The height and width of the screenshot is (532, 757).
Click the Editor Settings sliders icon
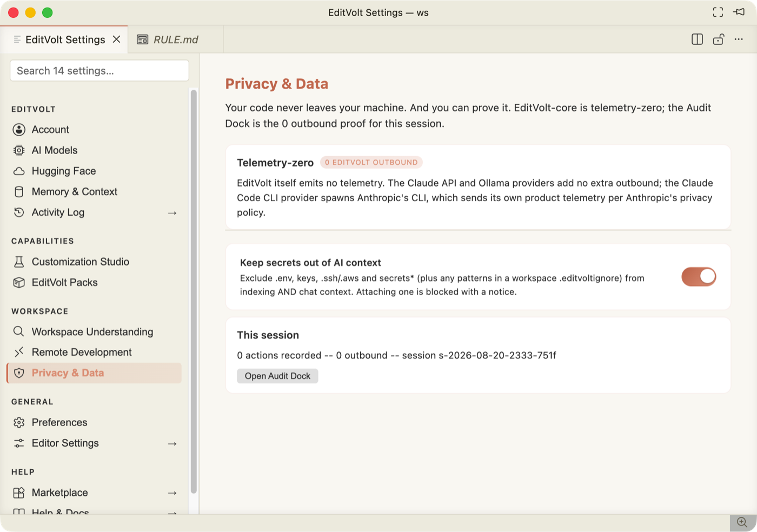click(19, 443)
